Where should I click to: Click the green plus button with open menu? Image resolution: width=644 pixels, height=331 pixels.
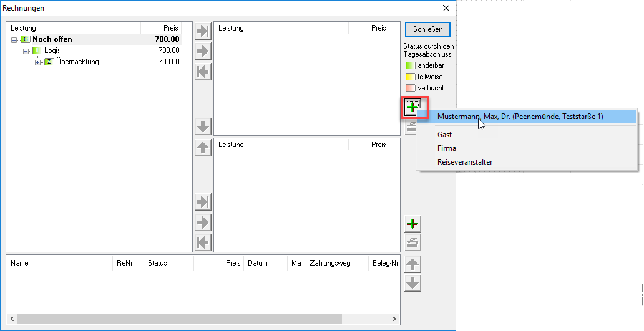pos(412,107)
